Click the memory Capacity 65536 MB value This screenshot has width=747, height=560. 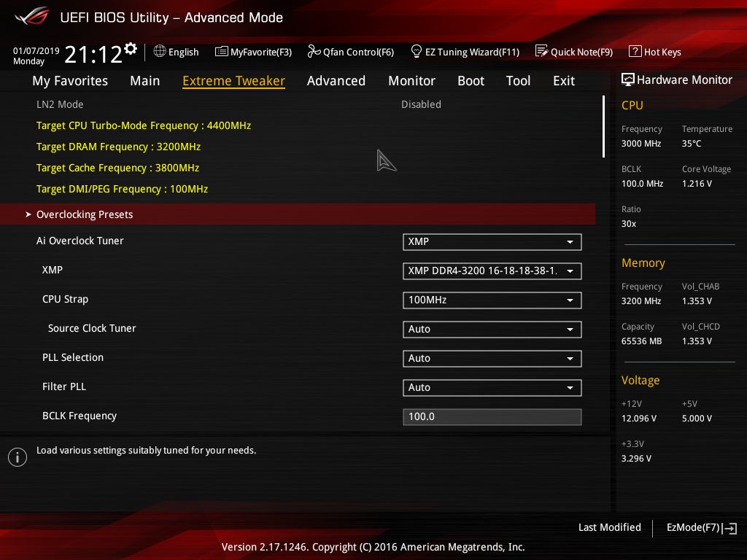click(641, 341)
